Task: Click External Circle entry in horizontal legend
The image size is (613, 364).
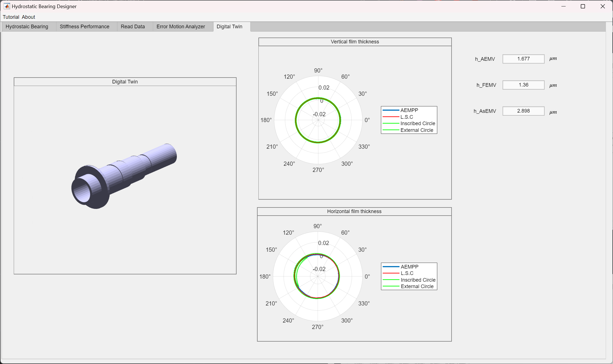Action: pyautogui.click(x=417, y=286)
